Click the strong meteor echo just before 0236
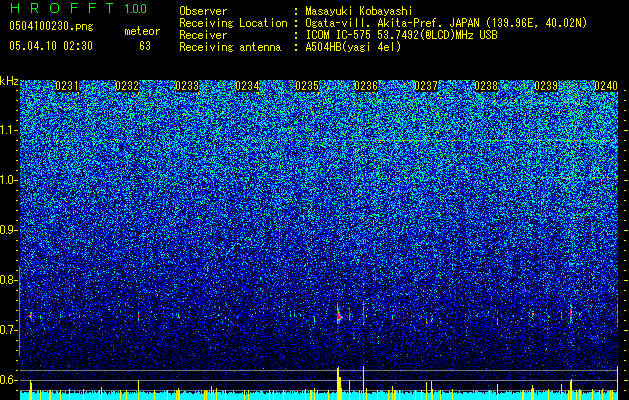 click(339, 314)
